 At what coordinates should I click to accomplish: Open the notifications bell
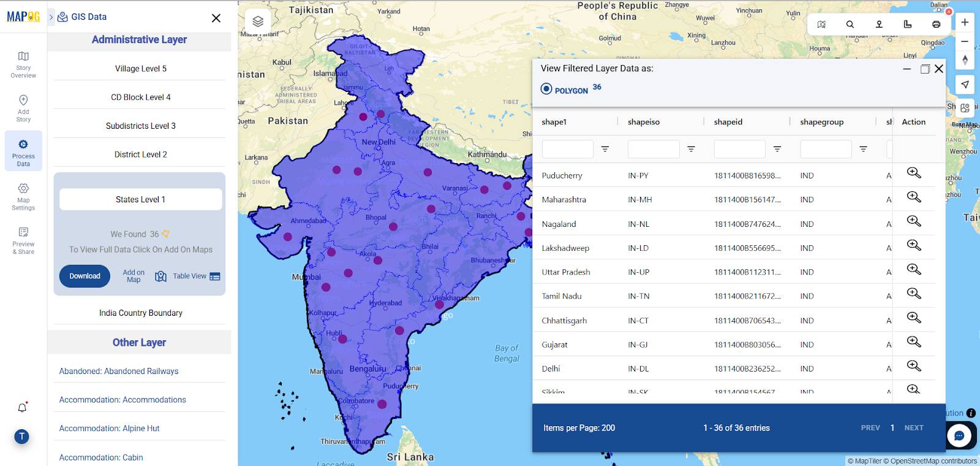click(x=22, y=408)
